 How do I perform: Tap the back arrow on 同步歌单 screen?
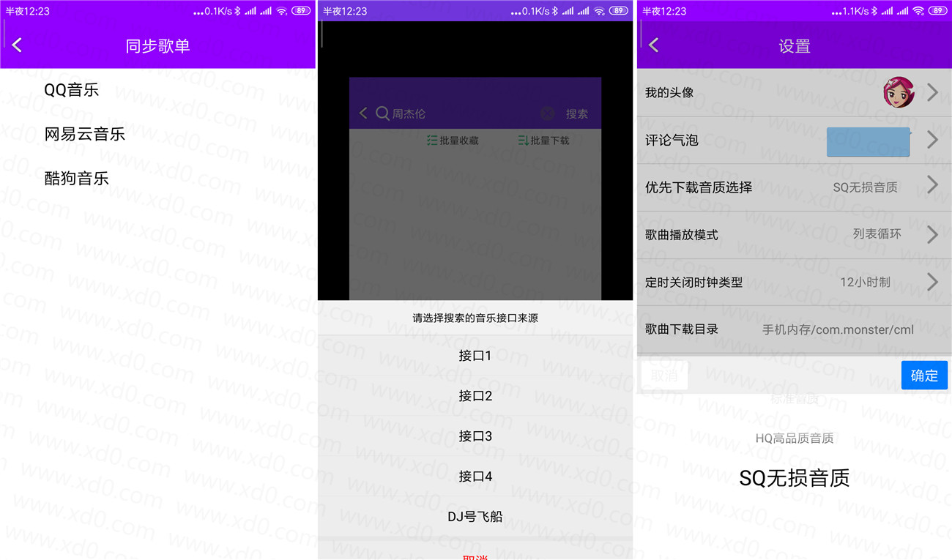click(x=18, y=45)
